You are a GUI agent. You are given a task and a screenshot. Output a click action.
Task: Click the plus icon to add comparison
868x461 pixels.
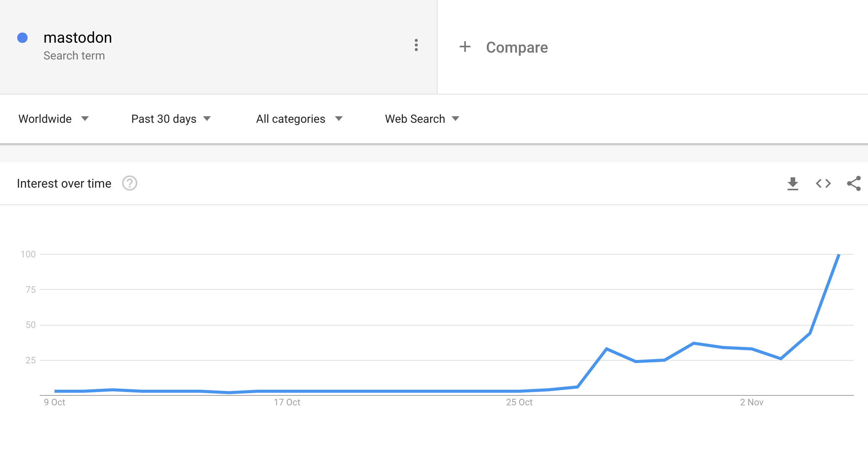(465, 47)
